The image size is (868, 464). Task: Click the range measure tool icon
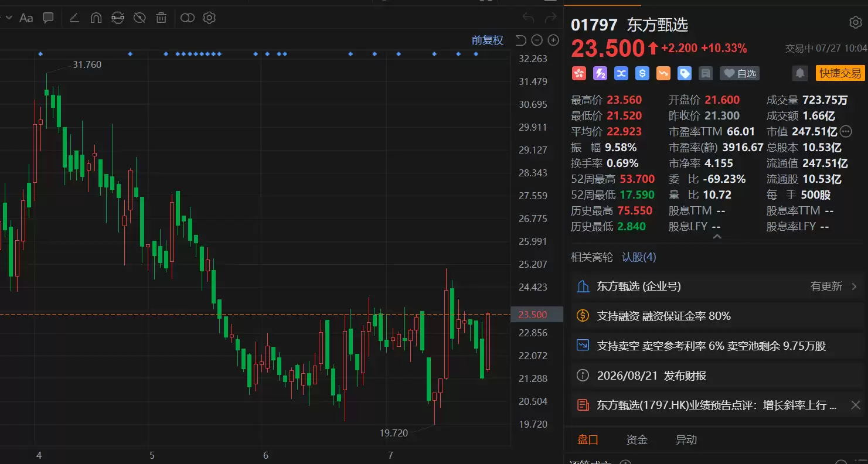(118, 18)
